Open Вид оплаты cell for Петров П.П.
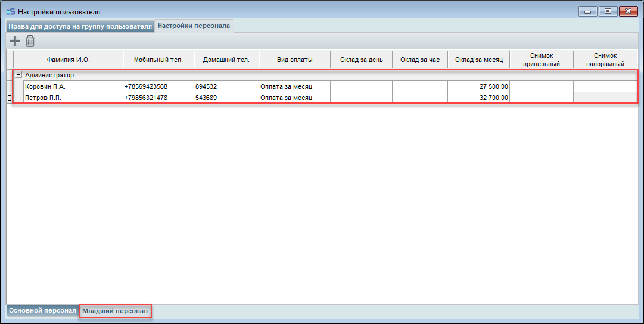 click(x=294, y=98)
